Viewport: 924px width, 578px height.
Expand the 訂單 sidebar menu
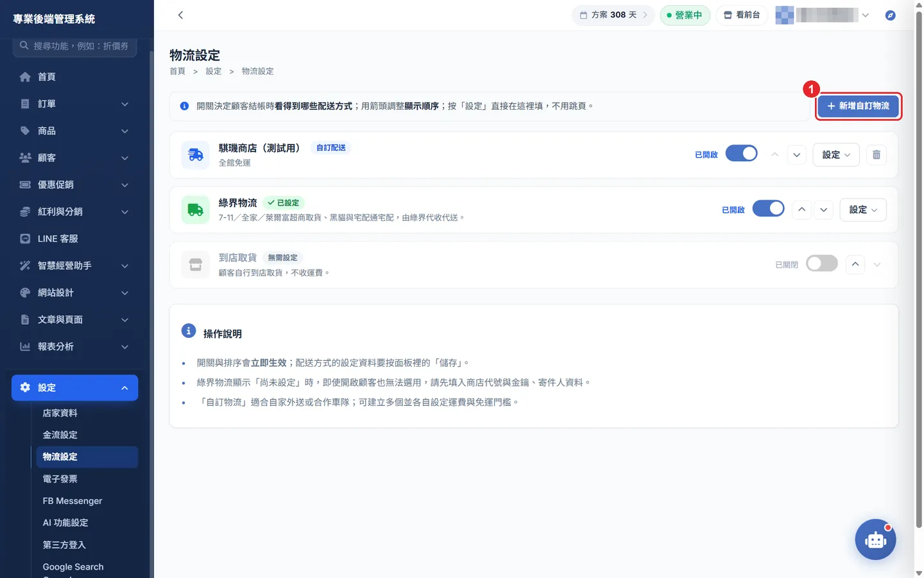75,104
